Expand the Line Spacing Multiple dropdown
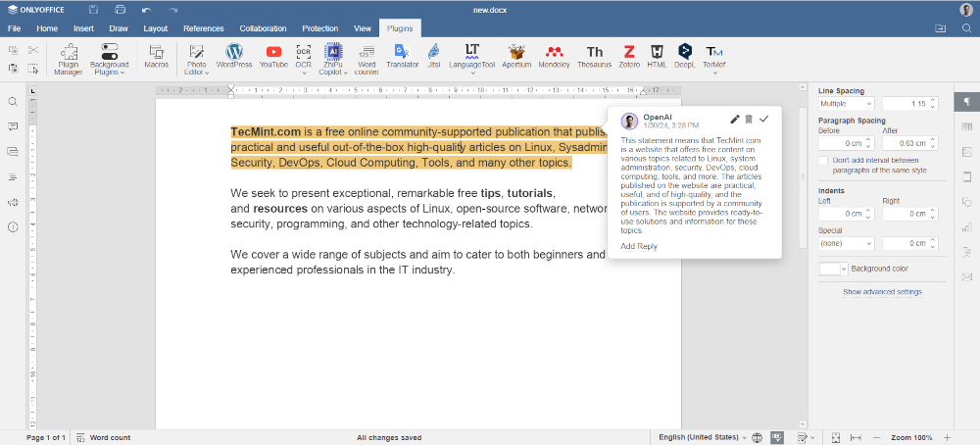 (846, 104)
